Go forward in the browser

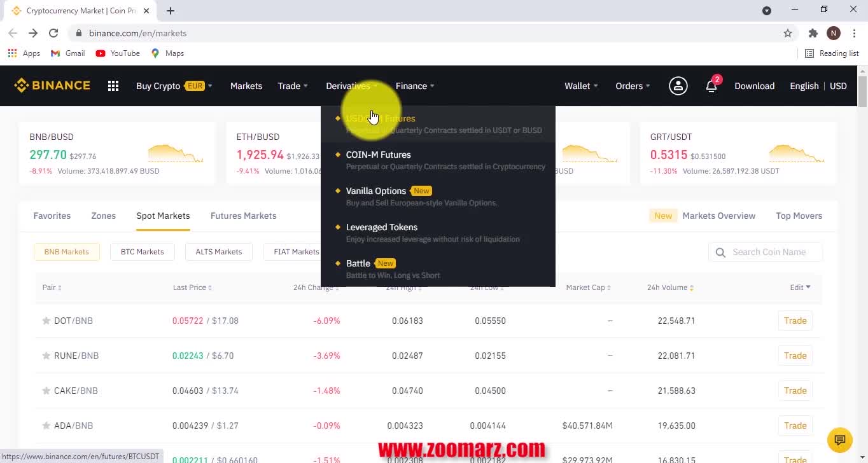pos(33,33)
